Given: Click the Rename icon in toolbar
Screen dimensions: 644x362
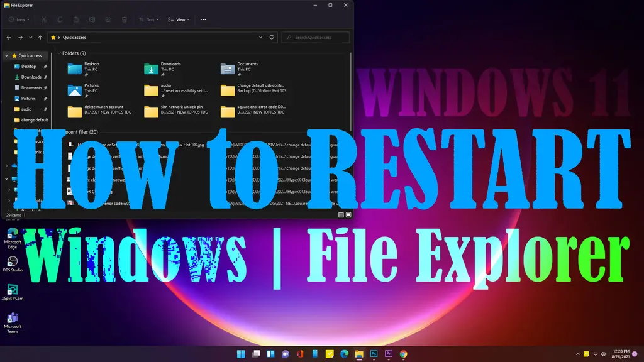Looking at the screenshot, I should 92,19.
